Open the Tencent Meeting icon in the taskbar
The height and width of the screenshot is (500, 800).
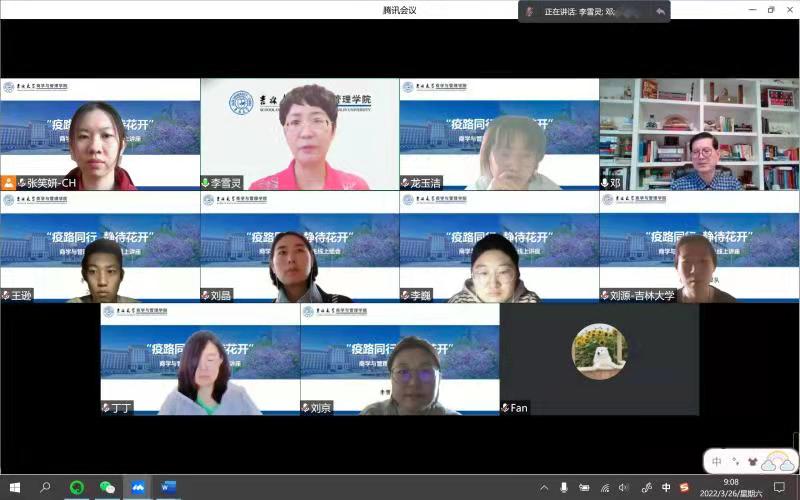[x=138, y=487]
